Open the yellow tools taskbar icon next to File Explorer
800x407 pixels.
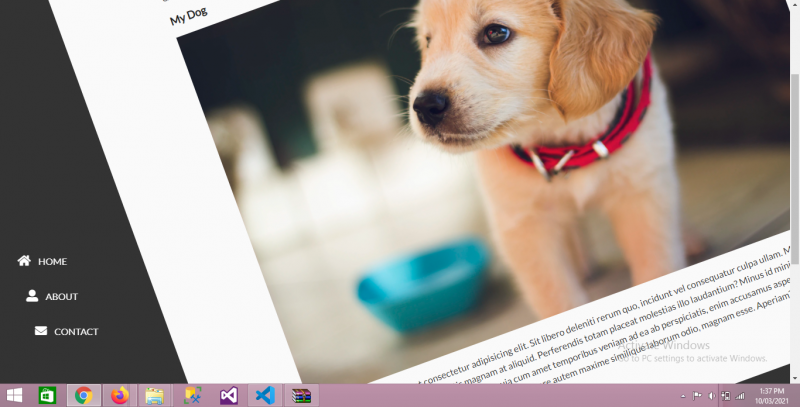(192, 395)
